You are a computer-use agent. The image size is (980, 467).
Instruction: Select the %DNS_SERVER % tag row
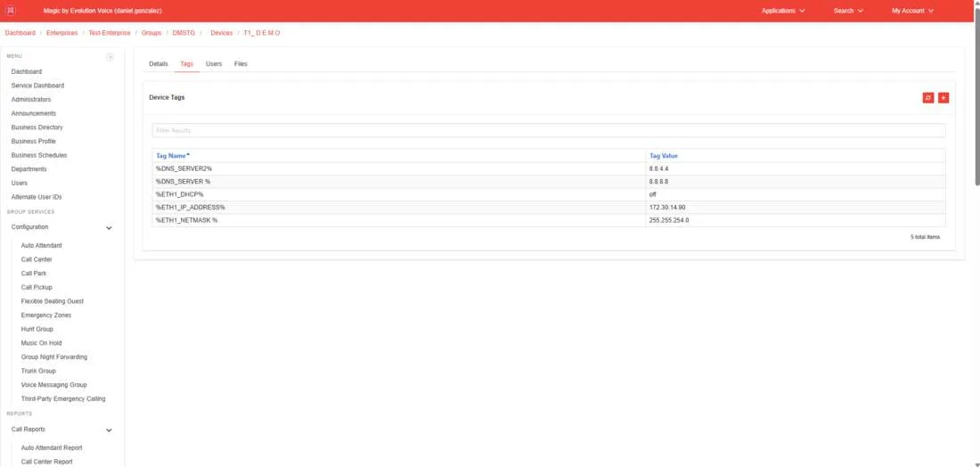coord(548,181)
